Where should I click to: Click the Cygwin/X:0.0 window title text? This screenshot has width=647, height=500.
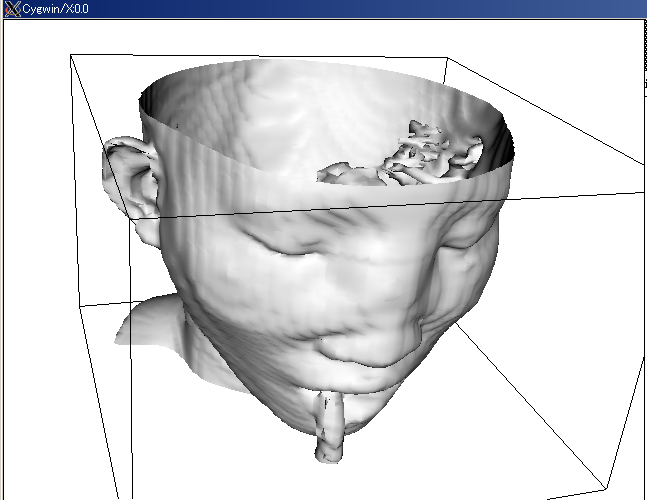click(x=55, y=9)
